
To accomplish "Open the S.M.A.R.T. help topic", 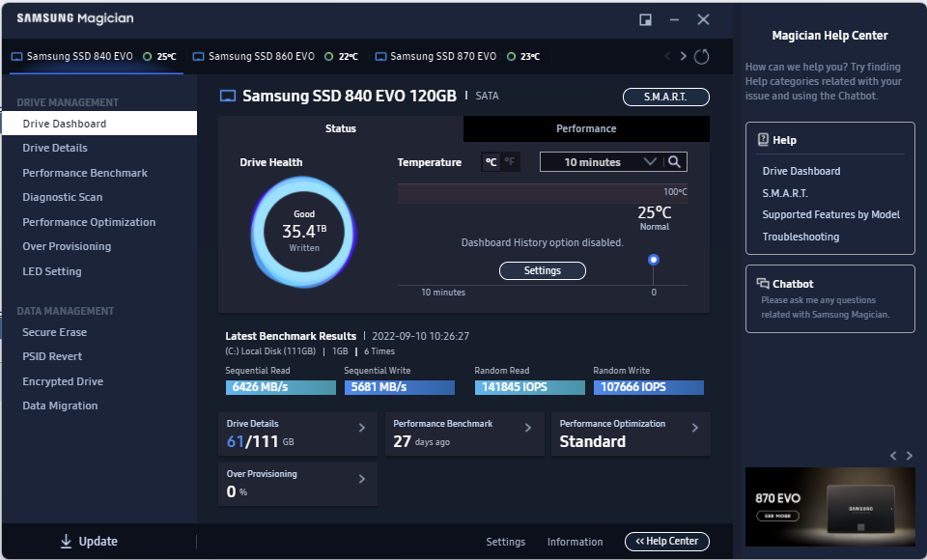I will coord(785,193).
